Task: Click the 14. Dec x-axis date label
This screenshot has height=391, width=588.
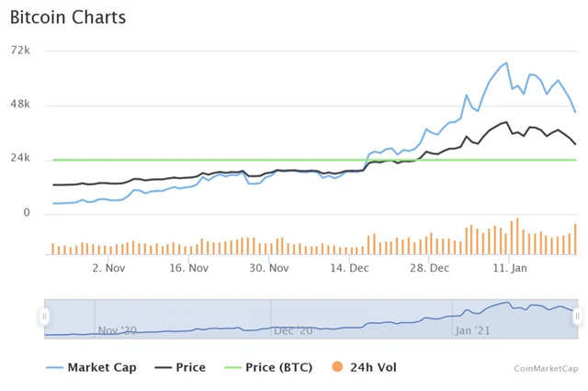Action: point(349,268)
